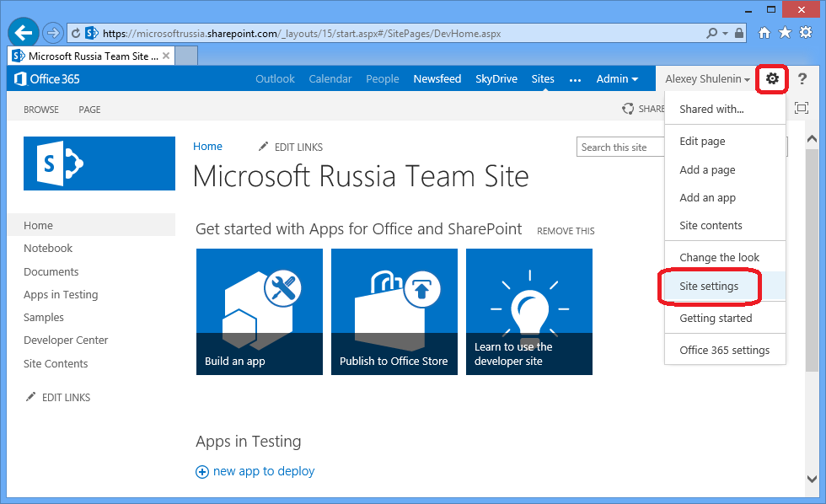Open Documents from the left navigation

[51, 271]
